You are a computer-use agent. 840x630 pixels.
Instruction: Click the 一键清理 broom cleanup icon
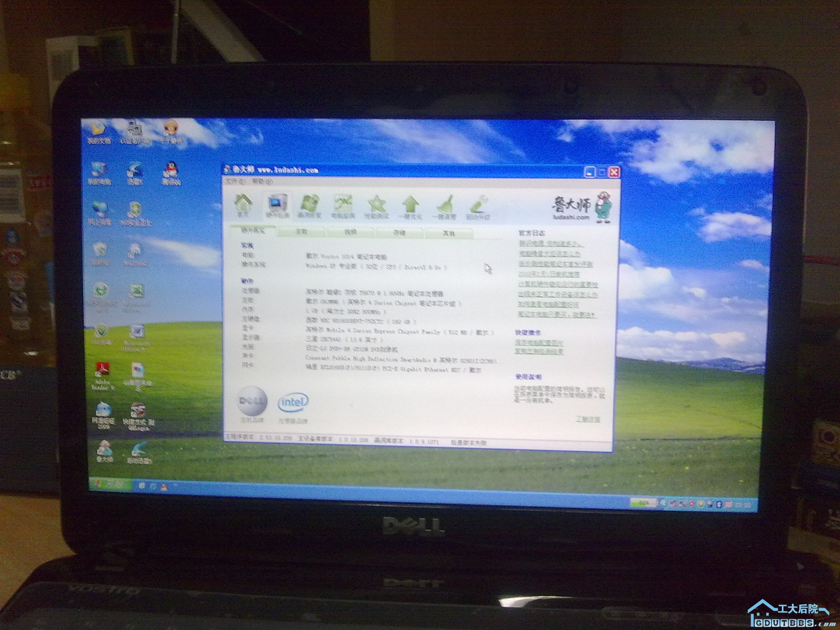coord(444,207)
